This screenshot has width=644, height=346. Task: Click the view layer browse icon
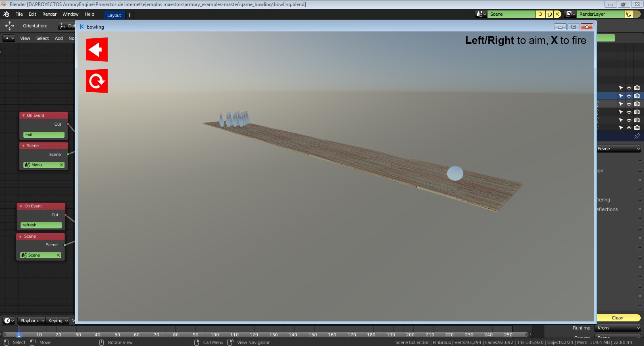pos(570,14)
